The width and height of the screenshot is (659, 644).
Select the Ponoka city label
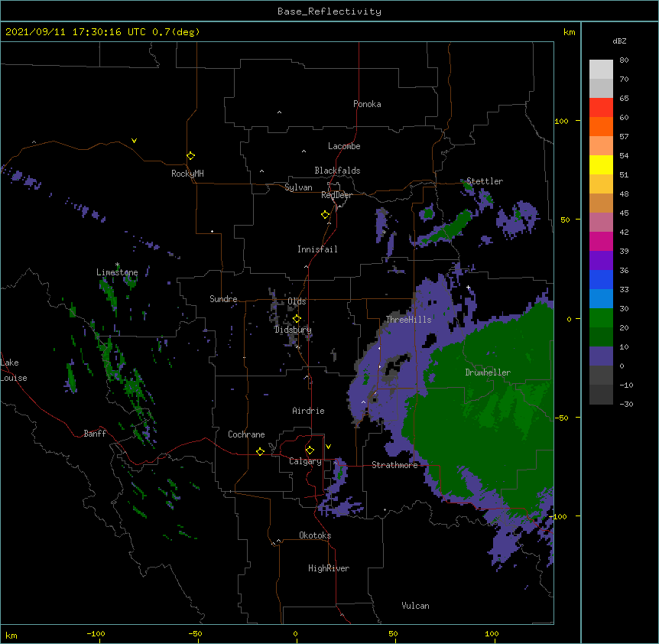point(367,104)
